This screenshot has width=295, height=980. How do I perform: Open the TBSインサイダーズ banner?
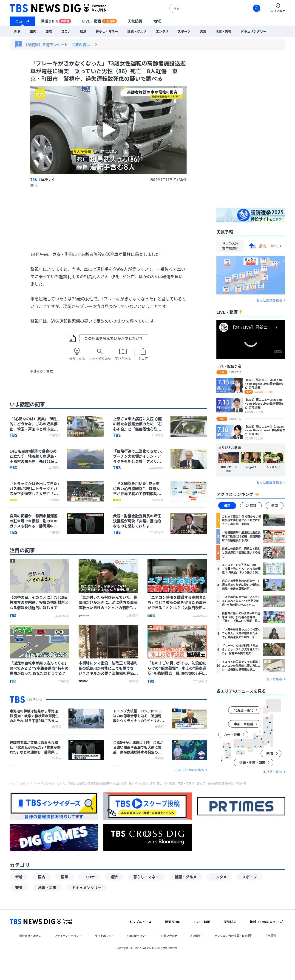pos(54,806)
